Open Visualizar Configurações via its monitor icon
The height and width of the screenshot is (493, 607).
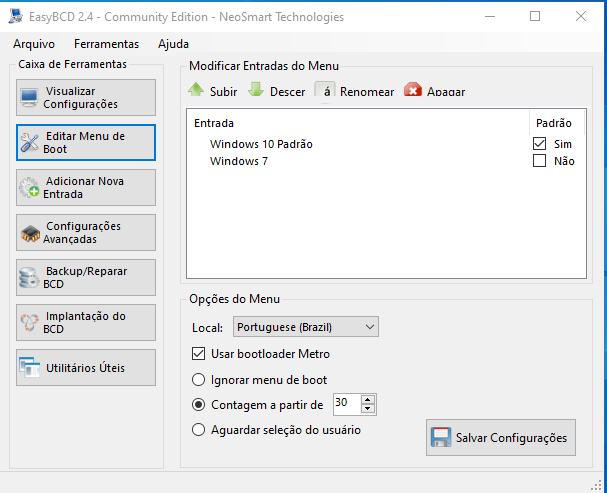click(29, 98)
